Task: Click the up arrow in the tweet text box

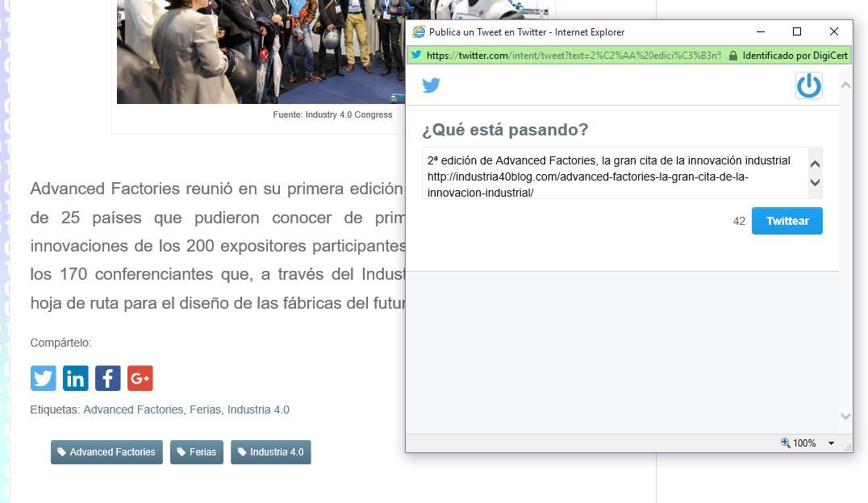Action: point(815,164)
